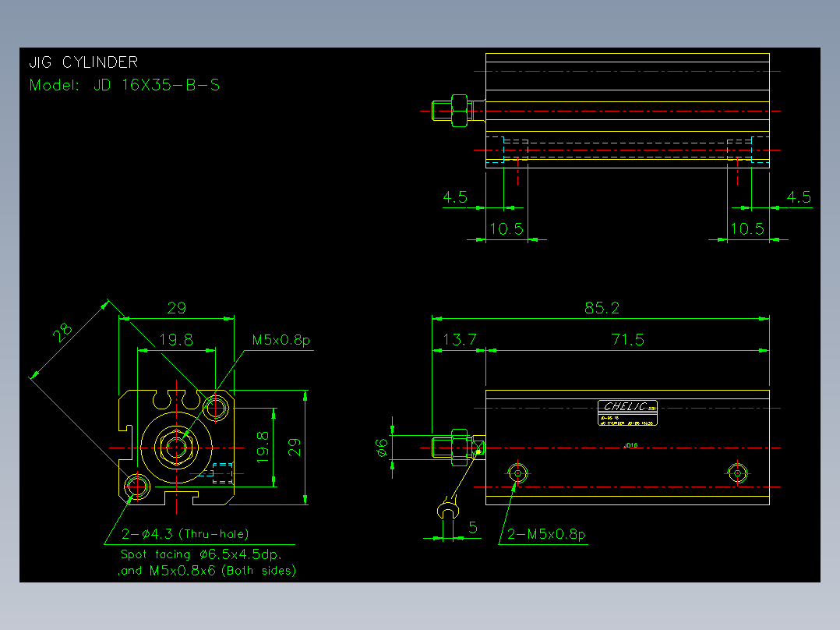Select the M5x0.8p thread callout text

click(281, 340)
